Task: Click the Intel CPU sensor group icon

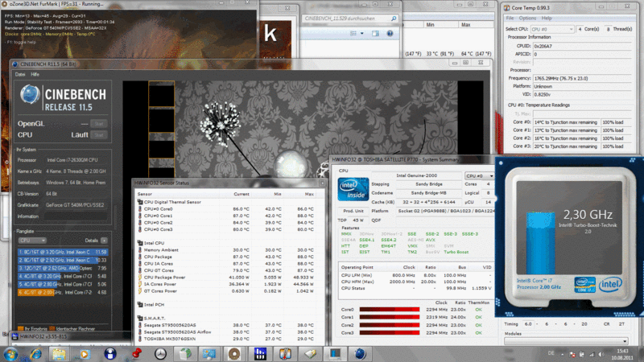Action: (x=140, y=243)
